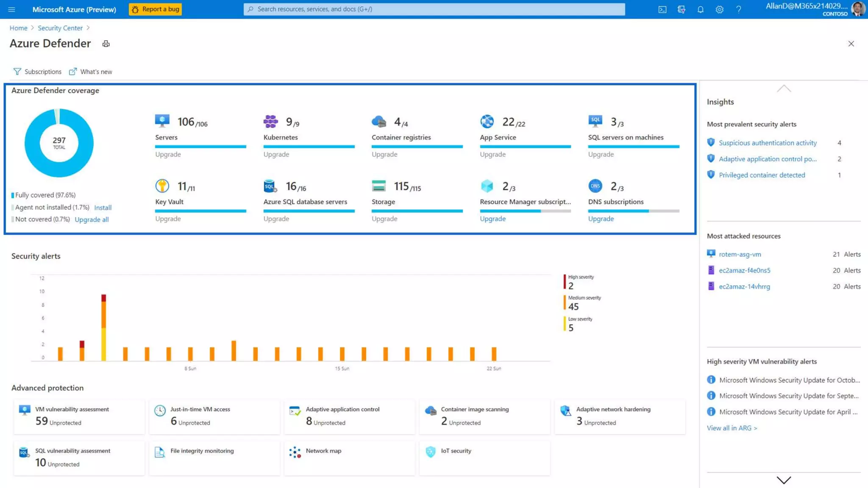Click the coverage donut chart
The width and height of the screenshot is (868, 488).
click(59, 143)
